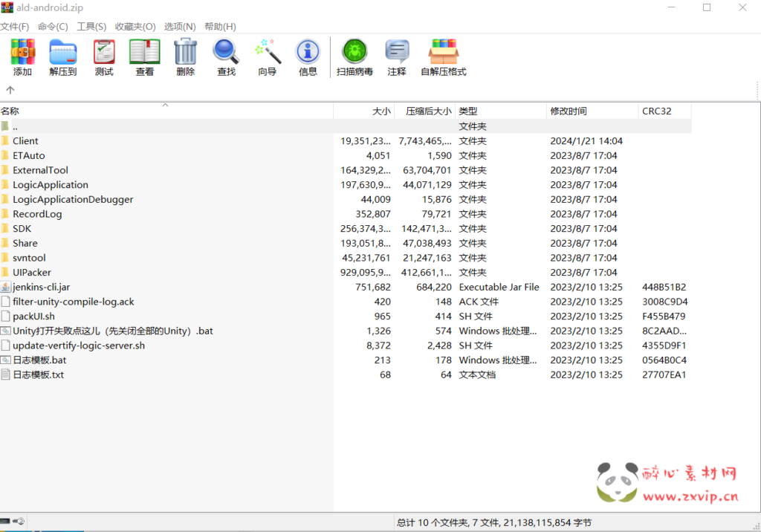The width and height of the screenshot is (761, 532).
Task: Select the Client folder row
Action: tap(25, 141)
